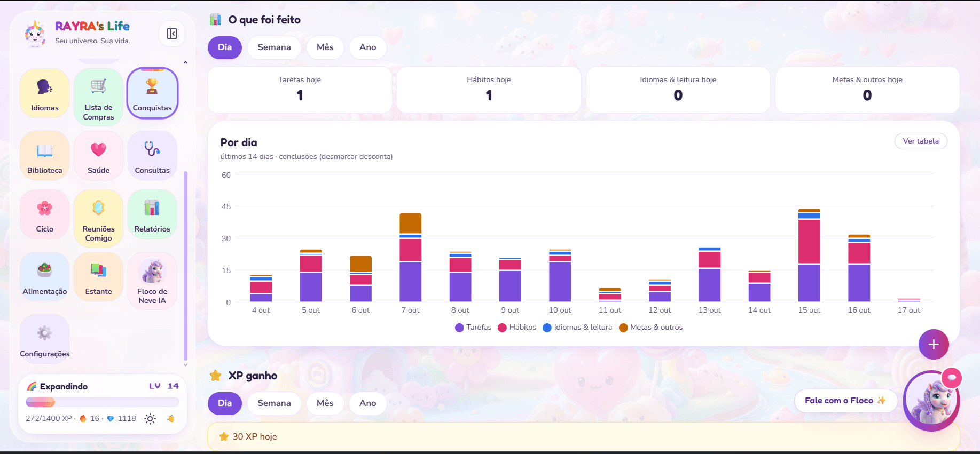Viewport: 980px width, 454px height.
Task: Toggle Idiomas & leitura legend series
Action: 577,328
